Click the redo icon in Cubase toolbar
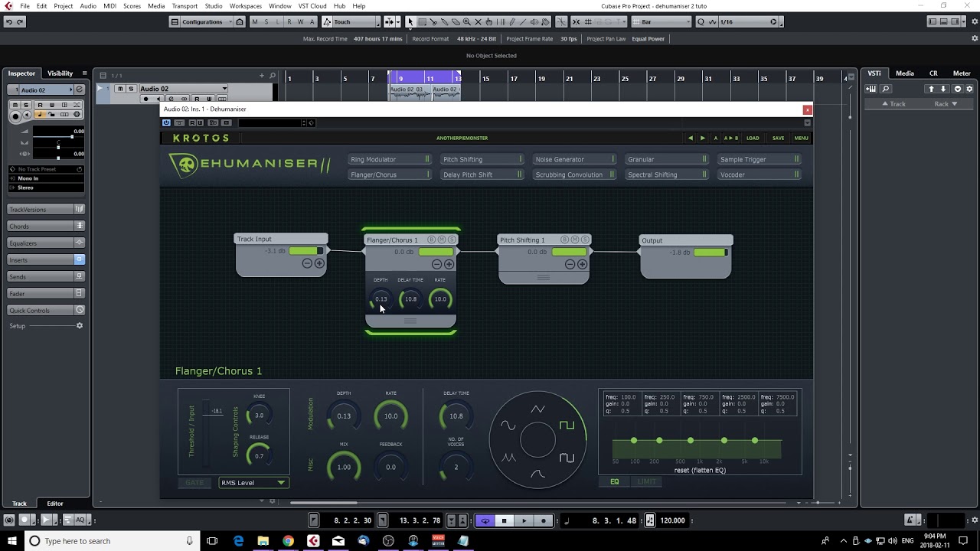980x551 pixels. tap(20, 21)
